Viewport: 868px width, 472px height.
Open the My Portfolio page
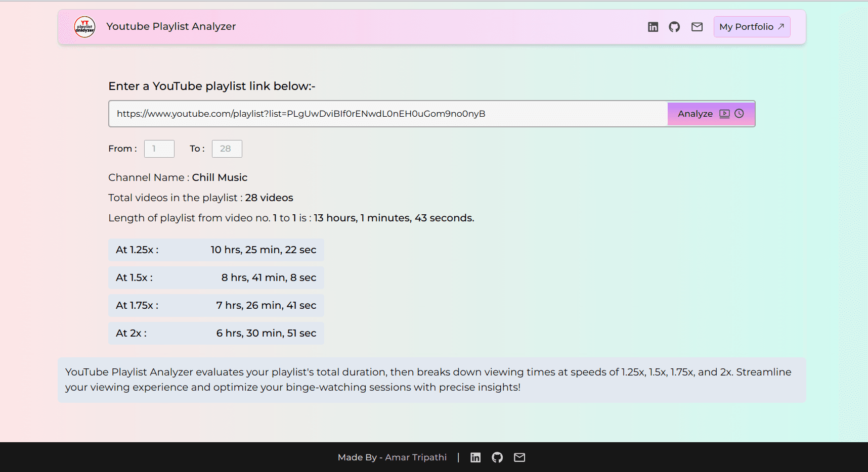point(752,26)
